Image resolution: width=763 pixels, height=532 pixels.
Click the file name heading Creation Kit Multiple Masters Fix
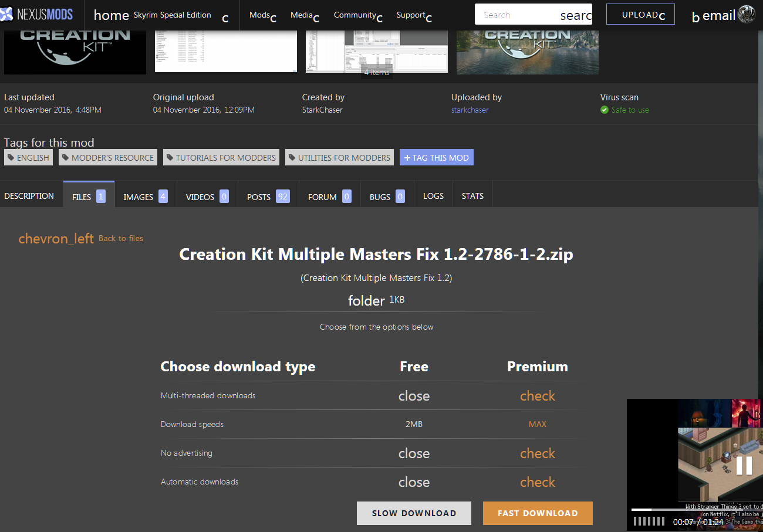tap(376, 254)
